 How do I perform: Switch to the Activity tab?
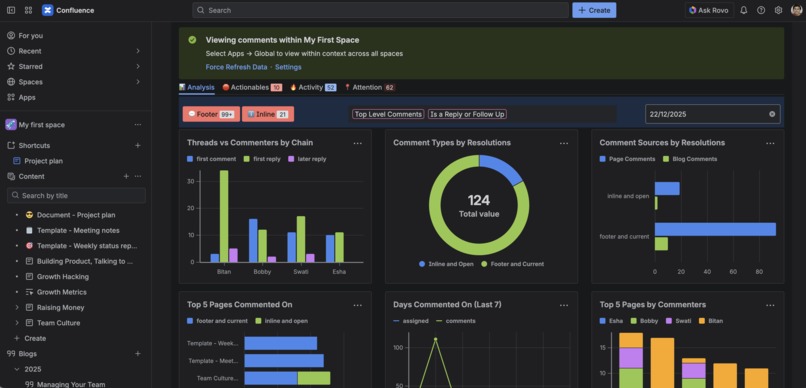point(313,87)
